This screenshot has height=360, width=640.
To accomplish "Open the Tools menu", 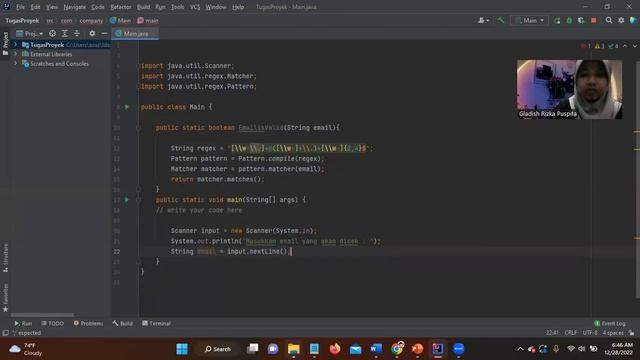I will click(x=178, y=7).
